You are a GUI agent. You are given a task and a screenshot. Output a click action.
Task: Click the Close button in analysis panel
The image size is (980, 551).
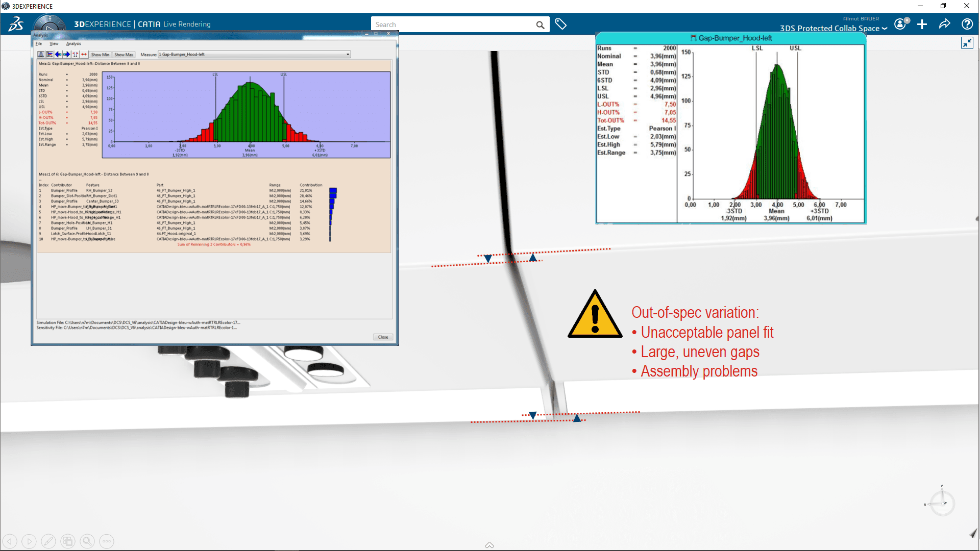coord(382,336)
